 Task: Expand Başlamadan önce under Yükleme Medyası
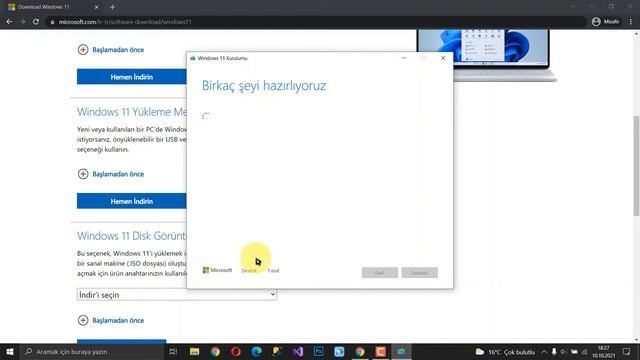pos(111,174)
